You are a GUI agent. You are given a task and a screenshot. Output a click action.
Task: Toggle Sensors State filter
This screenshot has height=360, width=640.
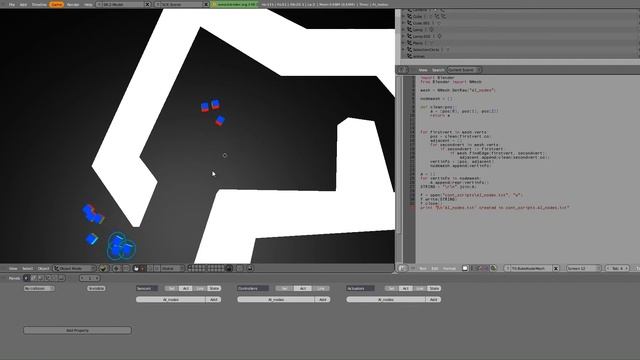click(214, 289)
